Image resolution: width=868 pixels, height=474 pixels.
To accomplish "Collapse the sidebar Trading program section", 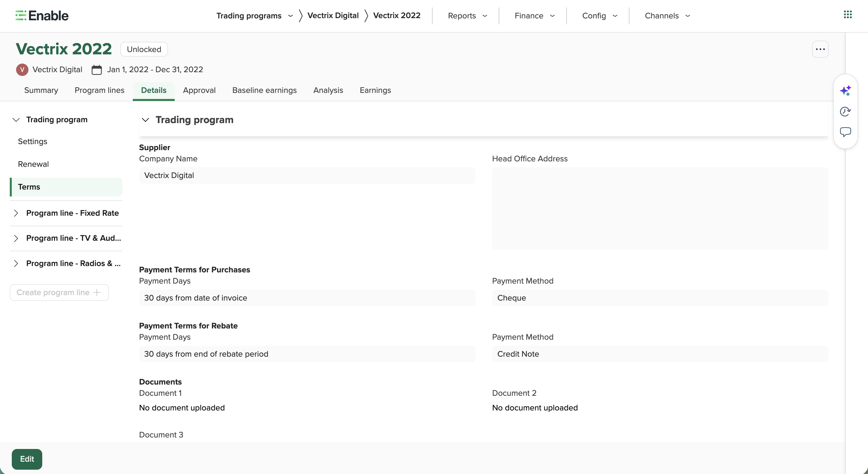I will [16, 120].
